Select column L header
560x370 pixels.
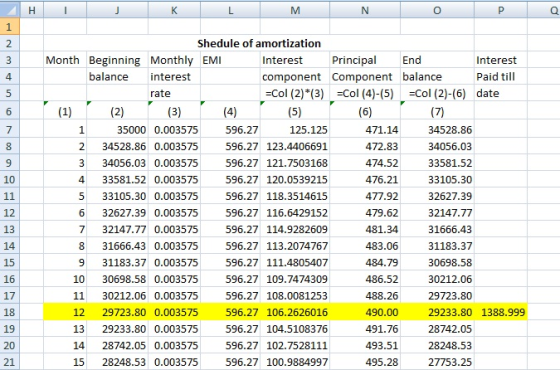click(230, 10)
